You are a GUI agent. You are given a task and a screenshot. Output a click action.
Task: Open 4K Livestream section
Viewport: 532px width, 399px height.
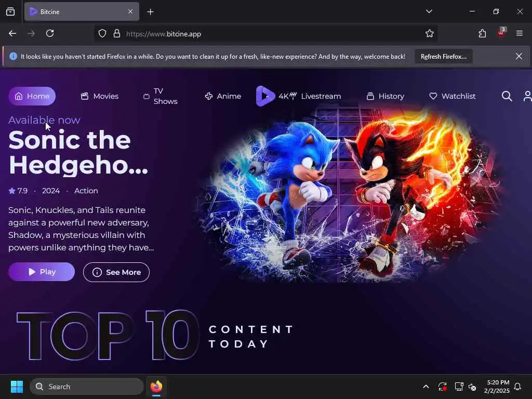310,96
